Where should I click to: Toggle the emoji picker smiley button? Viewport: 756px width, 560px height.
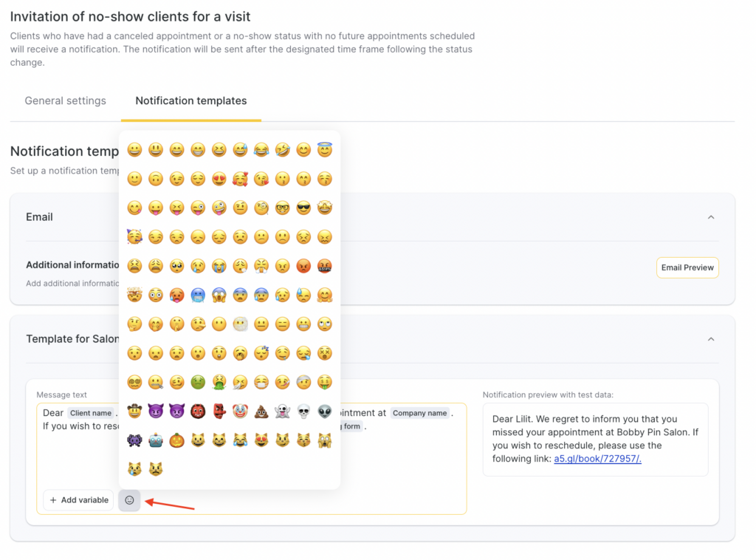[x=129, y=500]
